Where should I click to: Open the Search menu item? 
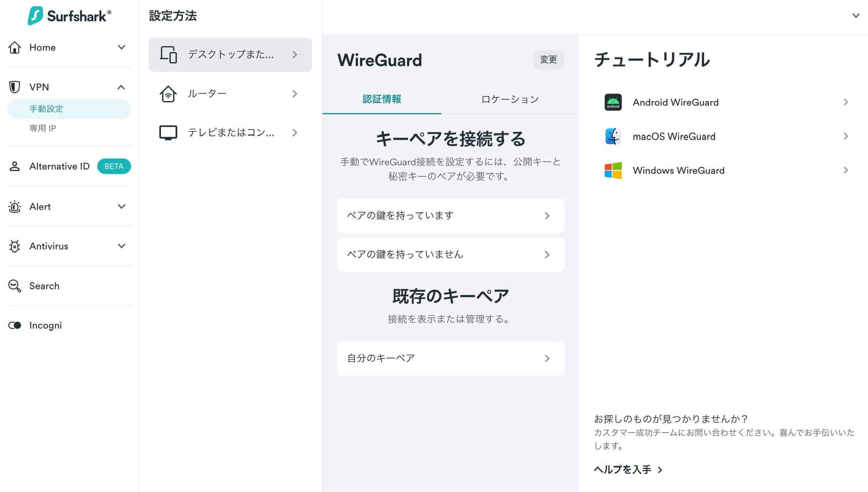coord(44,286)
